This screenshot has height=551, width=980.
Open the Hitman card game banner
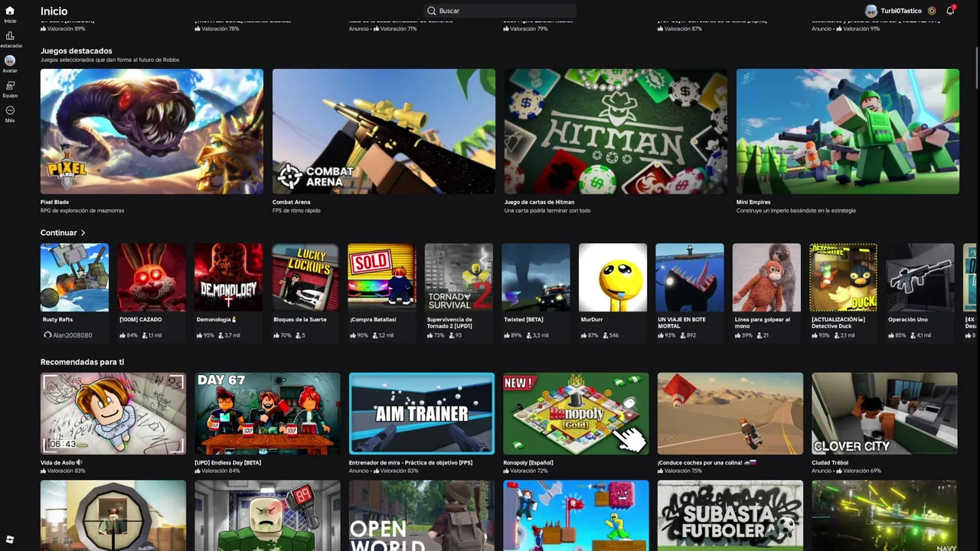616,131
